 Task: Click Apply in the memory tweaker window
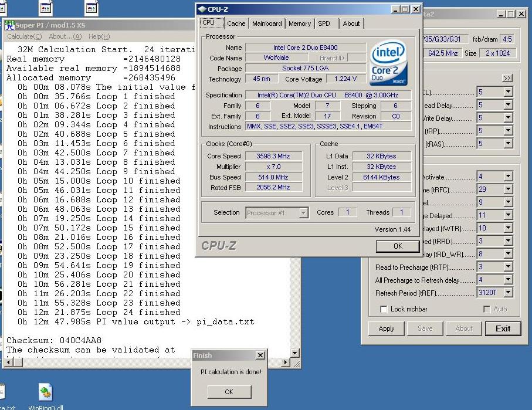click(x=387, y=328)
